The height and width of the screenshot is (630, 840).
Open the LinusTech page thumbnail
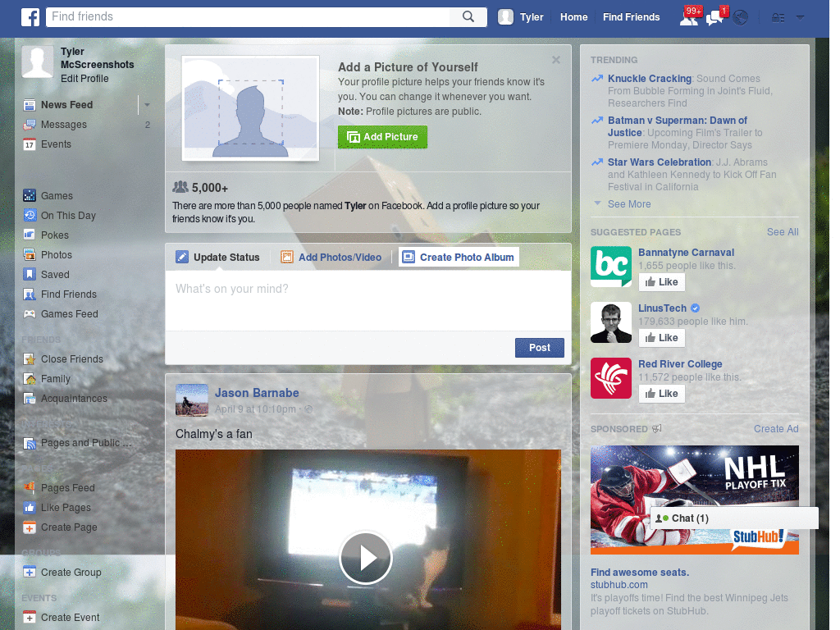[x=611, y=322]
